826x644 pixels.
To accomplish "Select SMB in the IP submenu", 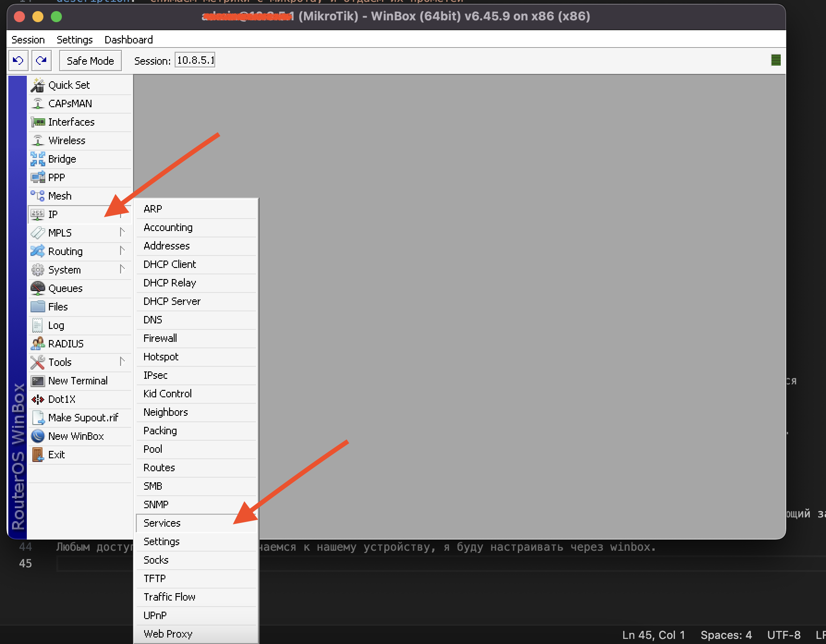I will [x=196, y=486].
